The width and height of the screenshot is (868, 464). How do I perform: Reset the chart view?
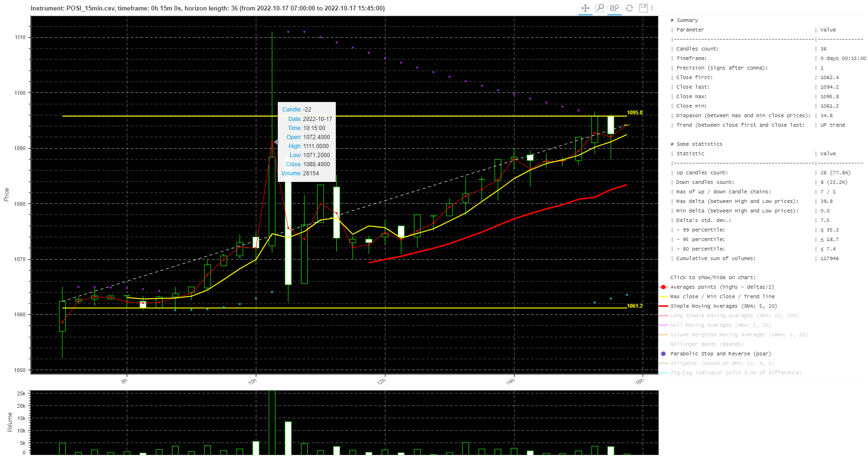coord(629,8)
